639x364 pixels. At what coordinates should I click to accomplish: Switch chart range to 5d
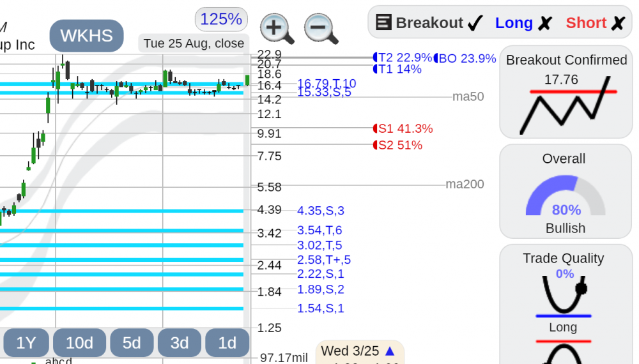click(132, 343)
